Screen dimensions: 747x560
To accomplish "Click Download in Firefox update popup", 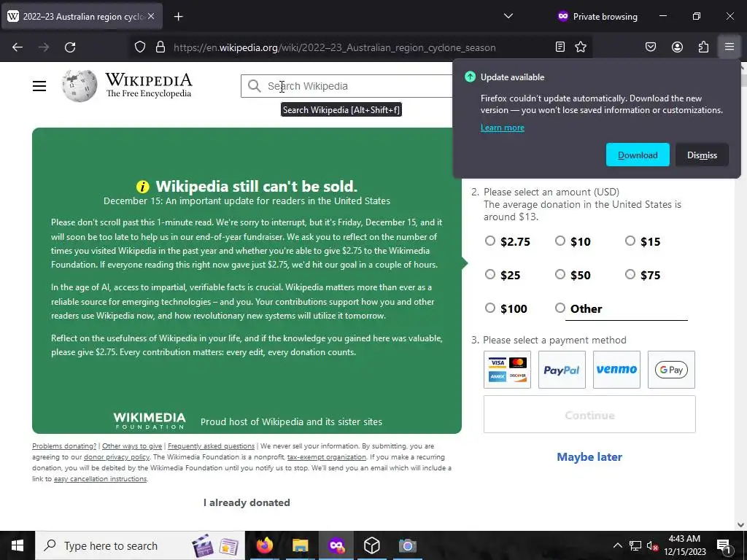I will point(638,155).
